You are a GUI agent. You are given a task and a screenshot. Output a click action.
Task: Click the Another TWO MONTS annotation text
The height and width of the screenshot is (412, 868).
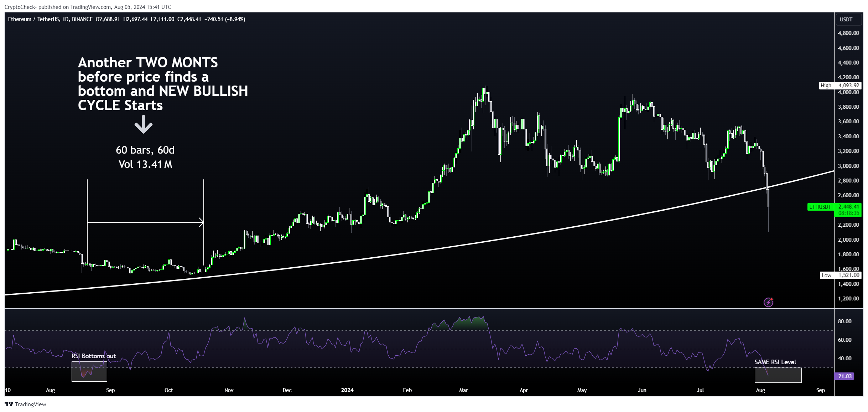(x=163, y=84)
